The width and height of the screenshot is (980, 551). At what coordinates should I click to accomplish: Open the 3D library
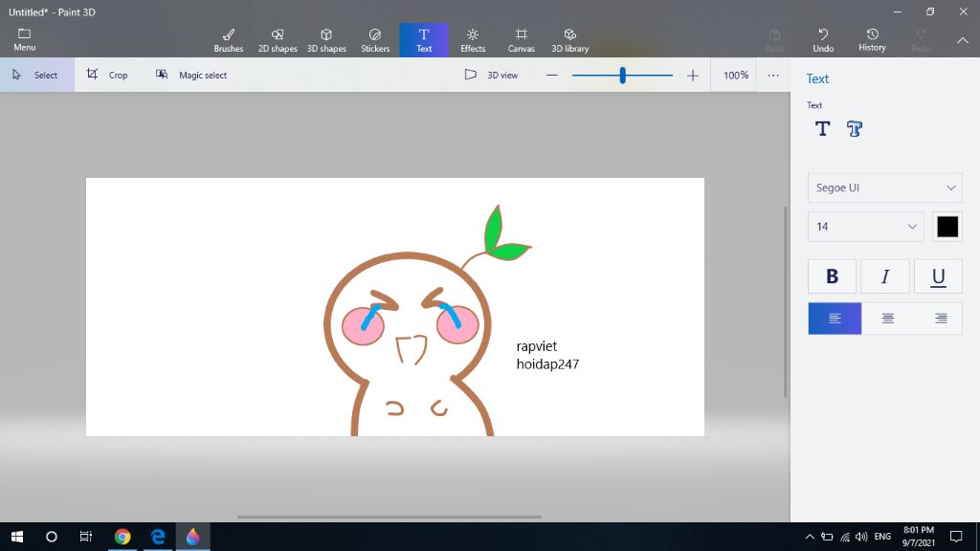(570, 40)
